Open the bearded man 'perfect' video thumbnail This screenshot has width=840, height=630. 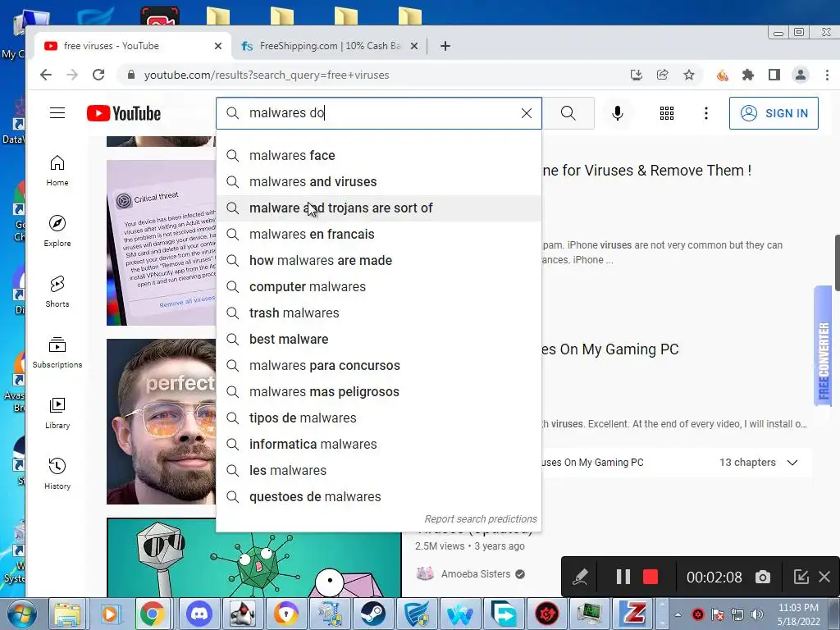pos(162,422)
